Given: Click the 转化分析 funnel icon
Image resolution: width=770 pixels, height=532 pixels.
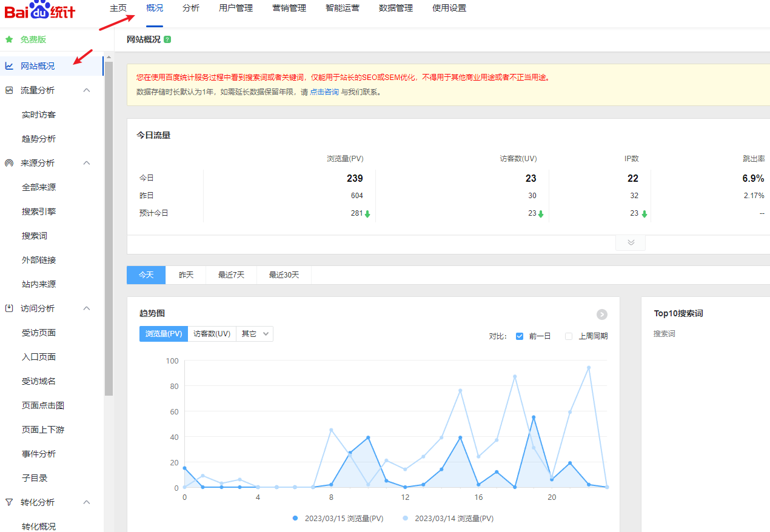Looking at the screenshot, I should [x=8, y=502].
